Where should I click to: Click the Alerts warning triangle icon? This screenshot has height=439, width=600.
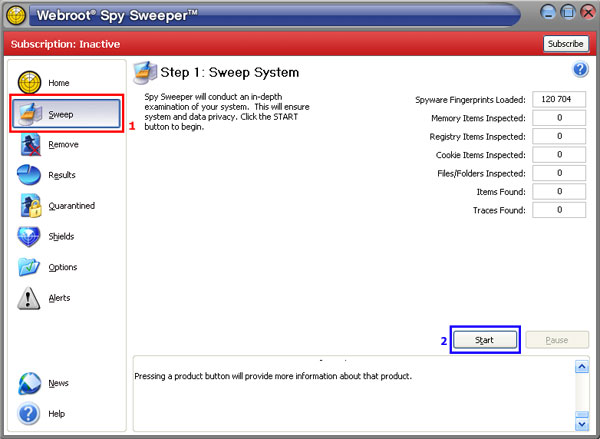[x=29, y=298]
